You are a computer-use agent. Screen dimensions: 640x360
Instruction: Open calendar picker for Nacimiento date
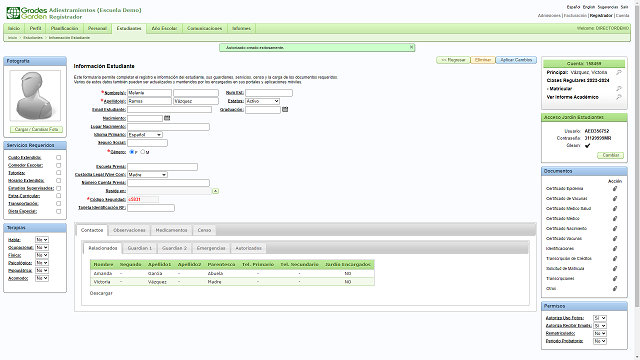coord(167,118)
